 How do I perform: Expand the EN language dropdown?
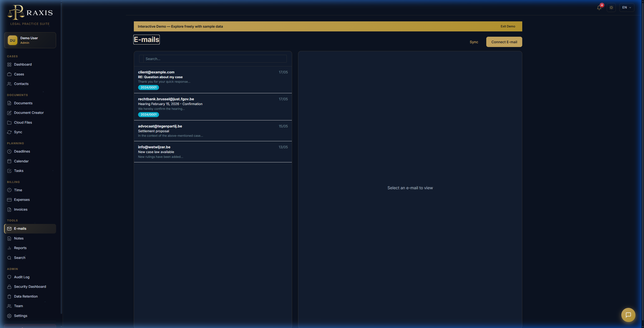pyautogui.click(x=627, y=8)
